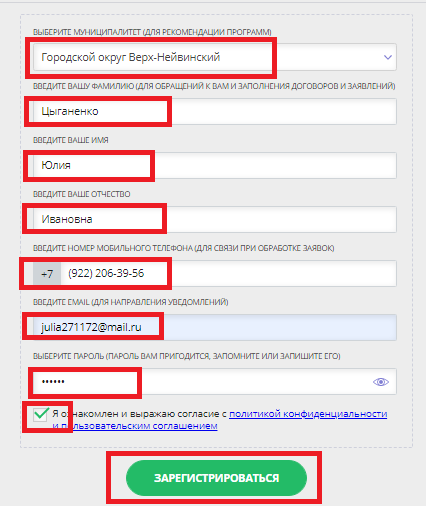Click the phone number field (922) 206-39-56
The image size is (426, 506).
click(229, 273)
